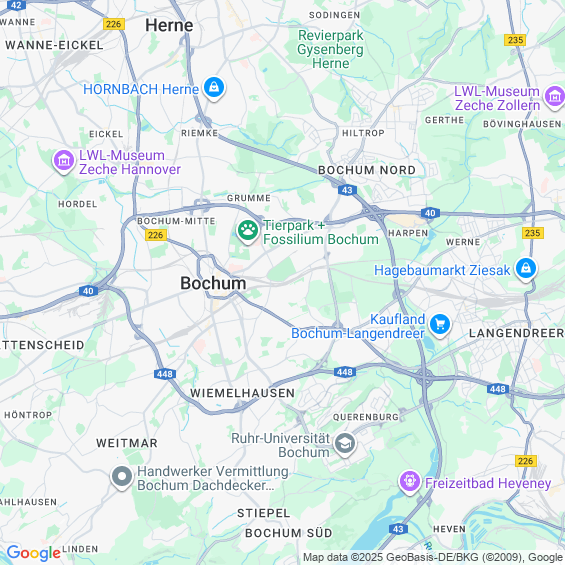
Task: Select the LWL-Museum Zeche Hannover marker
Action: pyautogui.click(x=64, y=162)
